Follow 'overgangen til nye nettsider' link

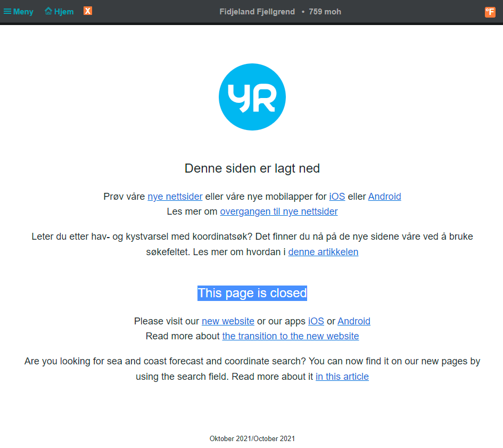pyautogui.click(x=279, y=211)
